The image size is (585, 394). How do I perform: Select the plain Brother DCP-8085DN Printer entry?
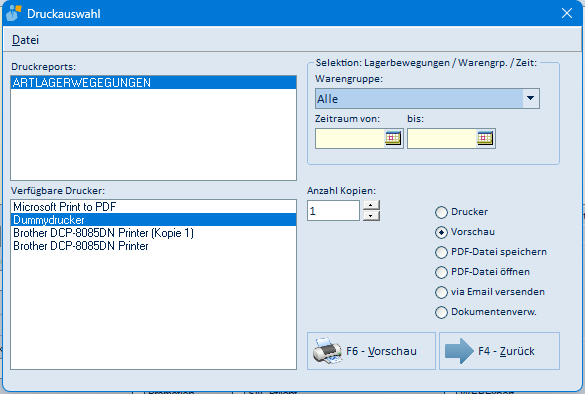[x=154, y=246]
